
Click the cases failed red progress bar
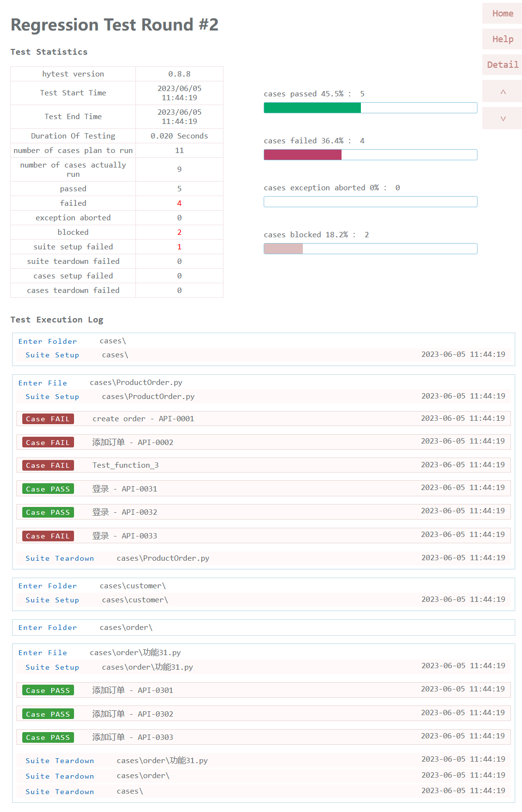point(371,155)
